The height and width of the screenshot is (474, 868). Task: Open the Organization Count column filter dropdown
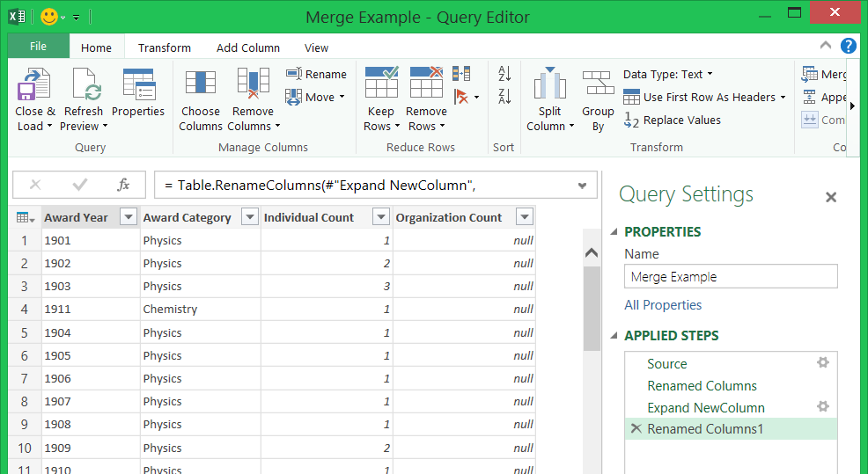pos(525,217)
